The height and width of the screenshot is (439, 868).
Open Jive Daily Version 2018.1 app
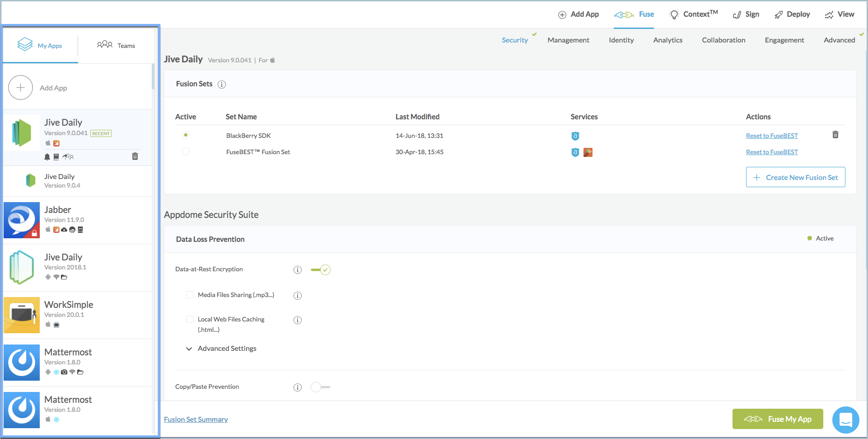point(78,268)
